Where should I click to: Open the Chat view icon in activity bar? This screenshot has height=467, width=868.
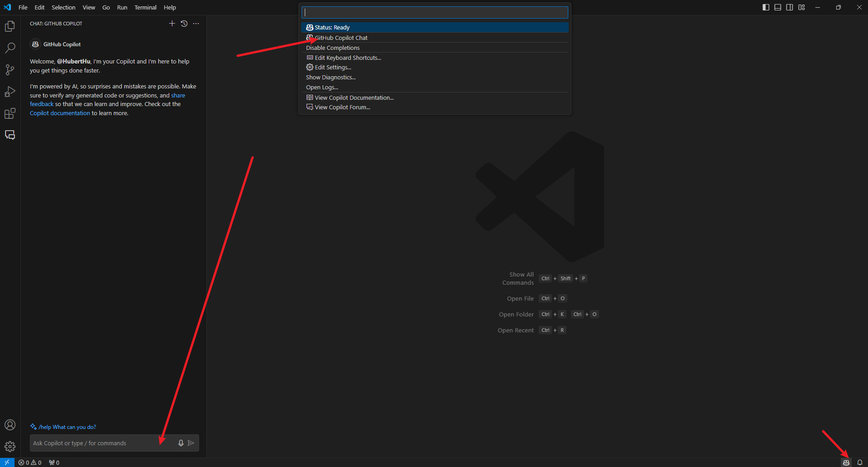pos(10,135)
